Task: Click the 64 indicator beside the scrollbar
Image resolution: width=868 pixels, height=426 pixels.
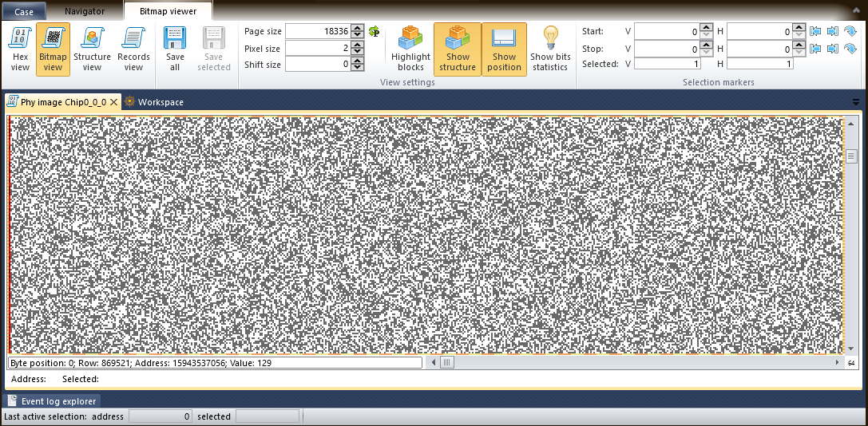Action: click(x=851, y=363)
